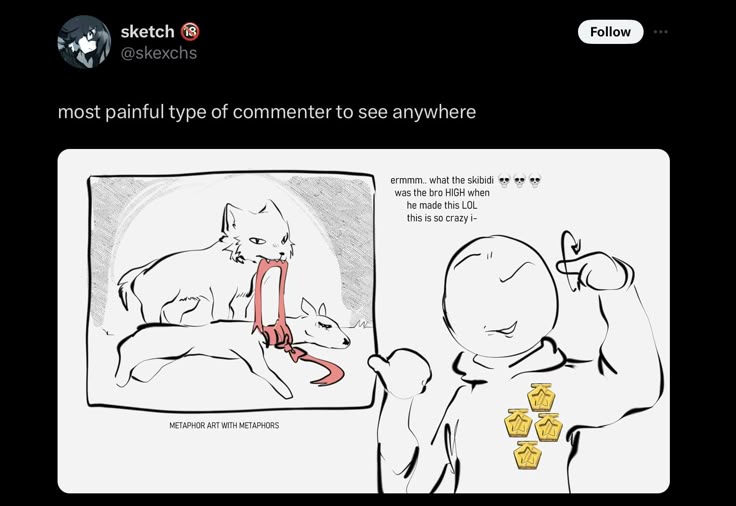The image size is (736, 506).
Task: Click the top gold star medal
Action: 541,397
